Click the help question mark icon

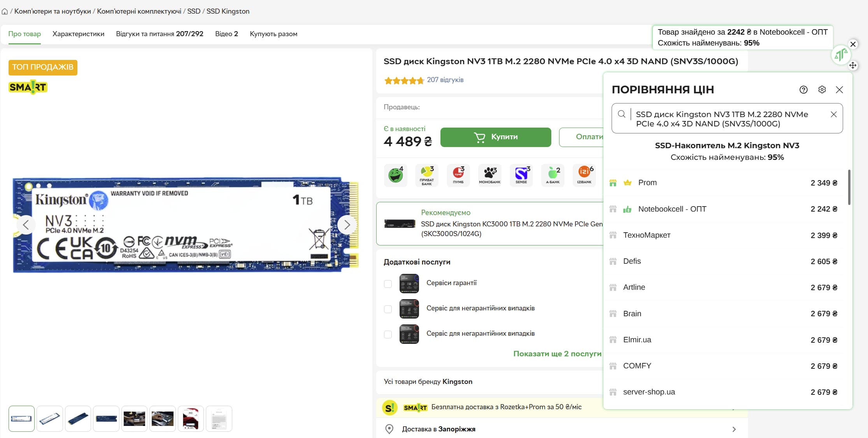point(803,90)
